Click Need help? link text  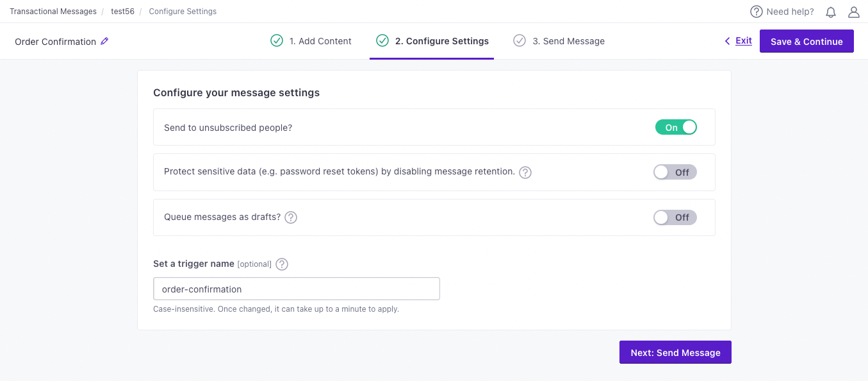[790, 12]
